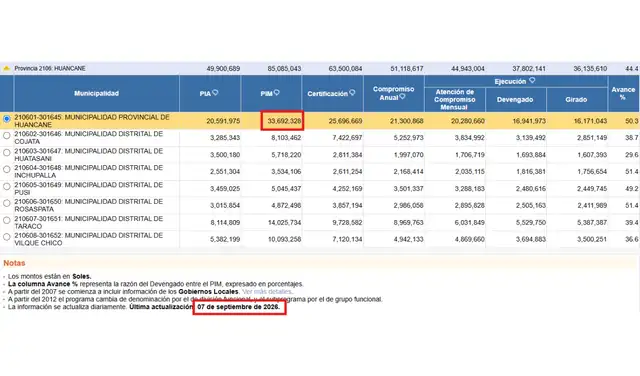Click Vilque Chico PIM value 10,093,258
This screenshot has width=640, height=376.
coord(284,239)
